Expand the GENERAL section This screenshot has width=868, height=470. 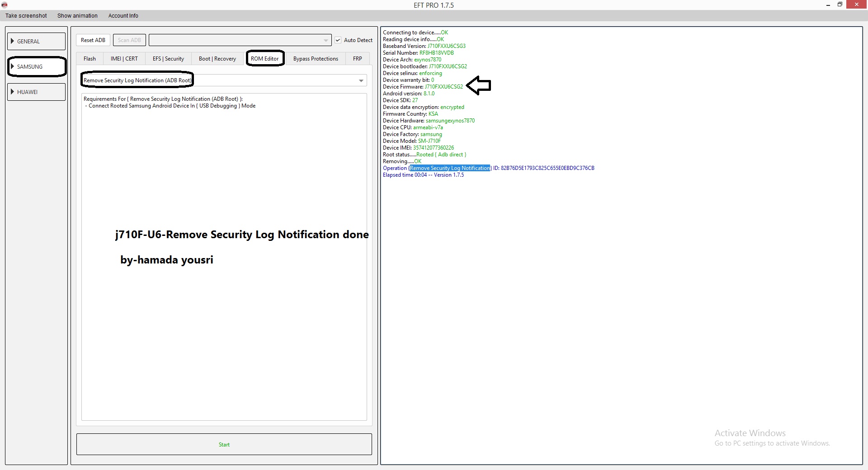click(37, 41)
